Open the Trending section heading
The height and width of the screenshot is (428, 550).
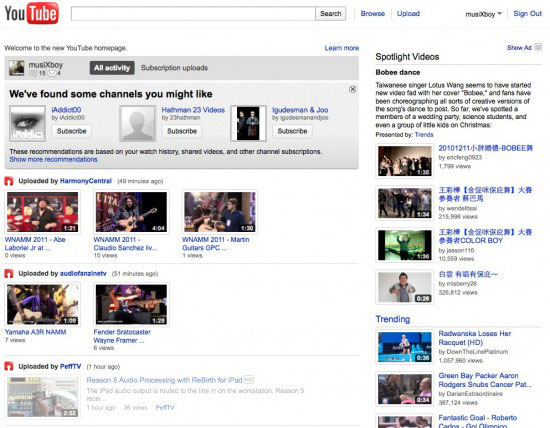click(x=393, y=319)
